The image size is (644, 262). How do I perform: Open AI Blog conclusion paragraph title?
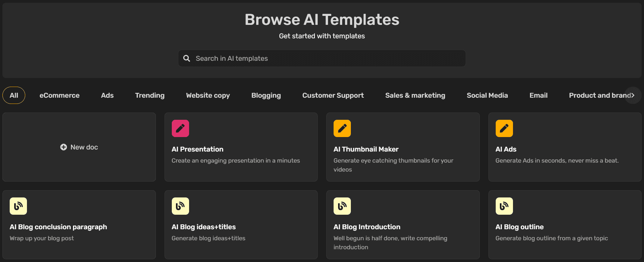(58, 227)
